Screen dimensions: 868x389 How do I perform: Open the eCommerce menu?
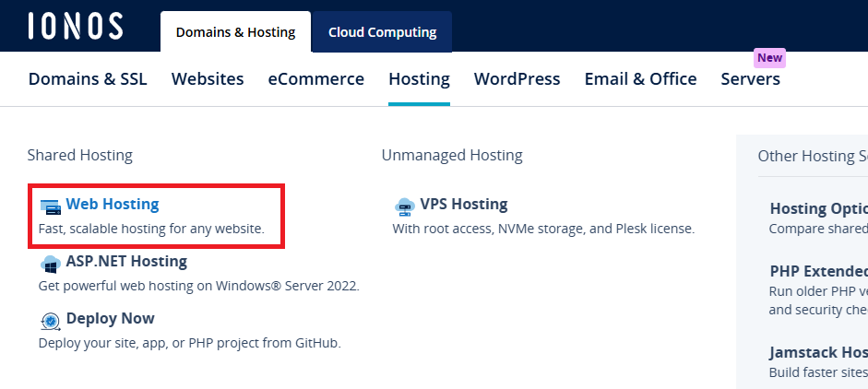(316, 79)
